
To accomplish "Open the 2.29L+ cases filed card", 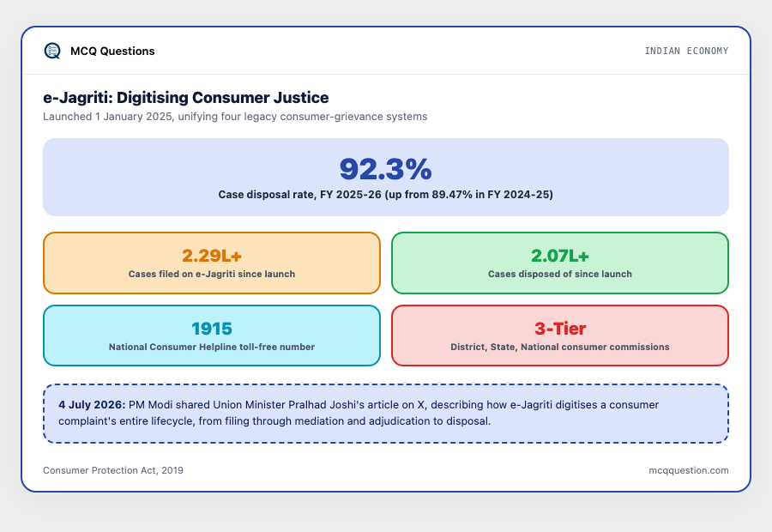I will click(x=212, y=263).
